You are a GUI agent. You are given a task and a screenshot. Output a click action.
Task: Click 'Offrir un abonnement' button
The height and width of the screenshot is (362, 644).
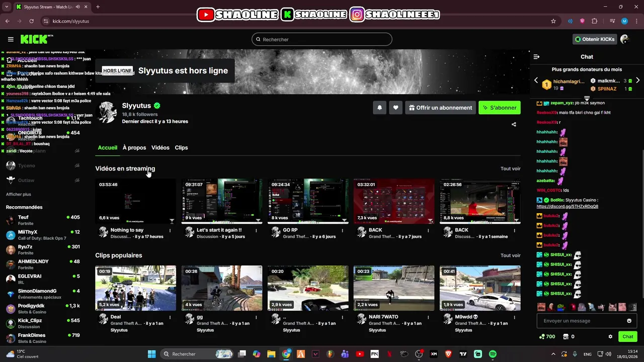pyautogui.click(x=440, y=108)
